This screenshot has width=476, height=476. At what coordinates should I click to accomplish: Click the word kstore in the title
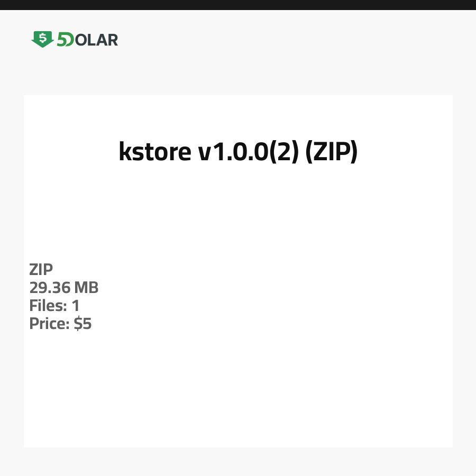pos(154,152)
